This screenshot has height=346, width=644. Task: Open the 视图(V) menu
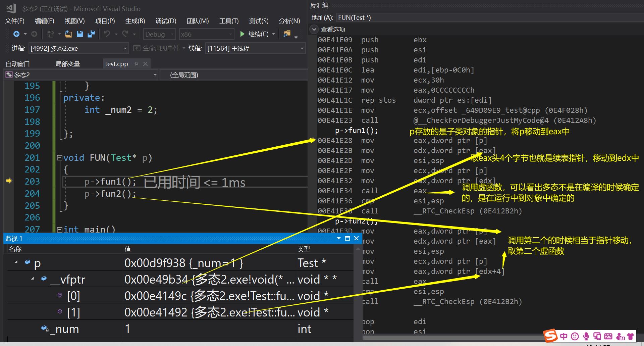click(74, 21)
